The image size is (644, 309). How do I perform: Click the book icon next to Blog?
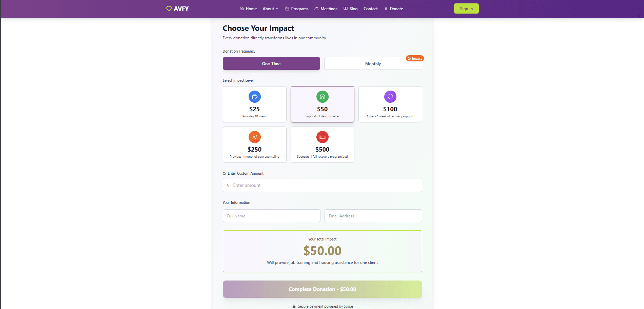coord(345,8)
